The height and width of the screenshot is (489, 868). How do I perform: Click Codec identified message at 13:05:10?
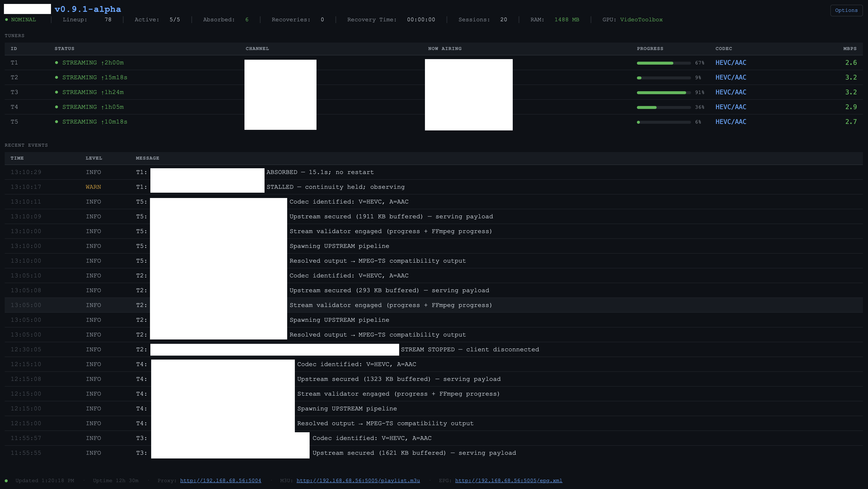[349, 275]
